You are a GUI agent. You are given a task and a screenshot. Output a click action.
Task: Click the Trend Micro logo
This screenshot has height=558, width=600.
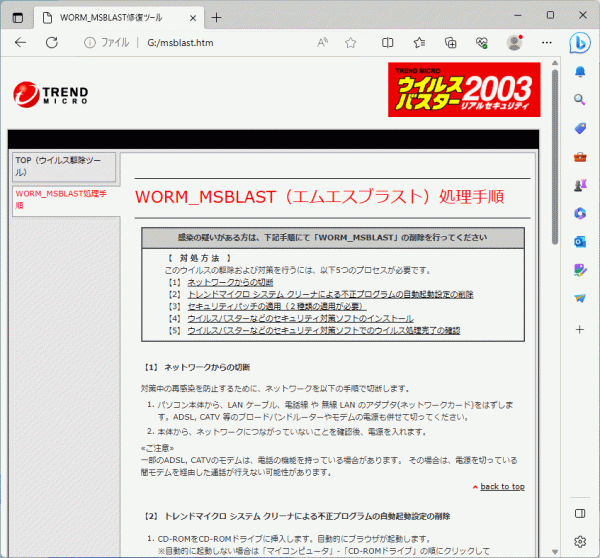[51, 95]
